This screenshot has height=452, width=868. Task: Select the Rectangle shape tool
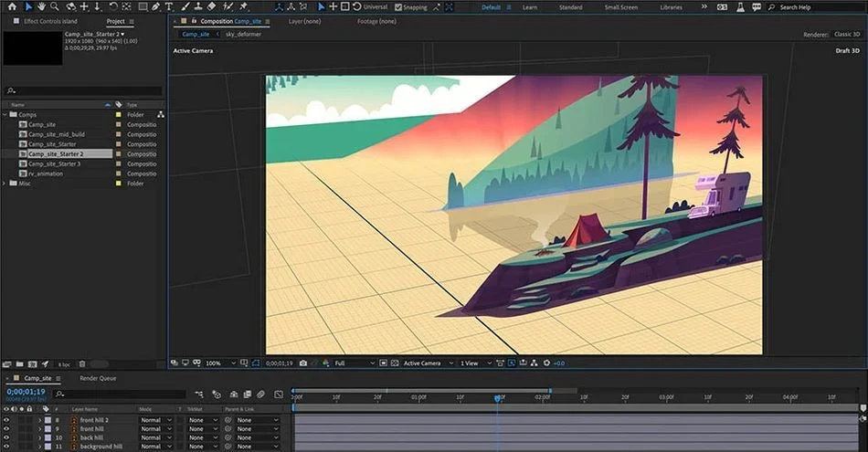(x=143, y=6)
